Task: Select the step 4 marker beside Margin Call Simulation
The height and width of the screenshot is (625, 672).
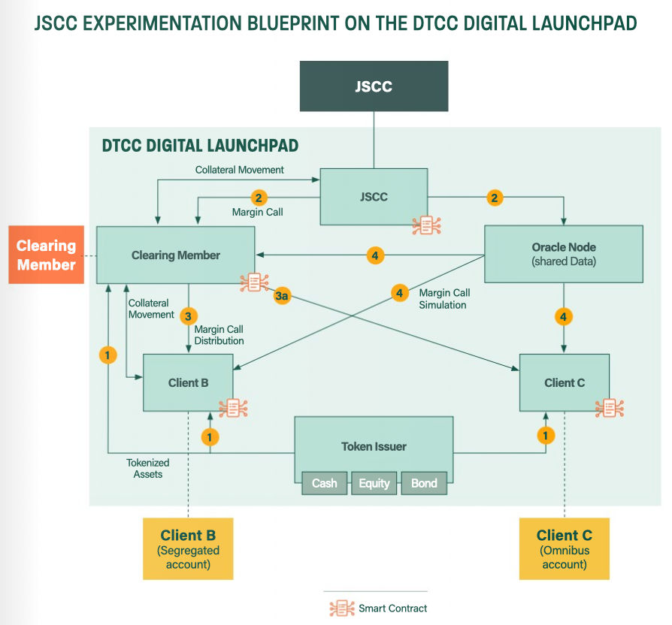Action: (x=399, y=293)
